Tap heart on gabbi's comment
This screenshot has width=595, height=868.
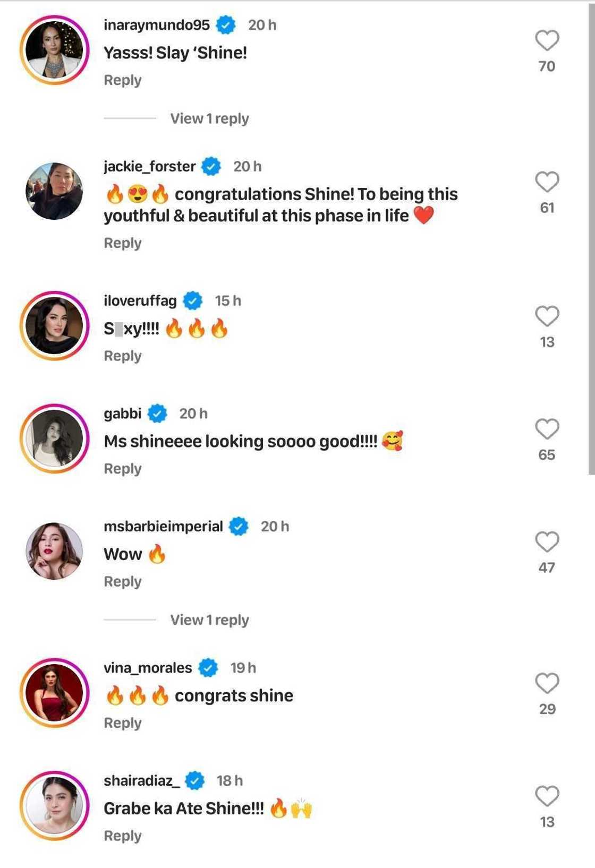(547, 429)
